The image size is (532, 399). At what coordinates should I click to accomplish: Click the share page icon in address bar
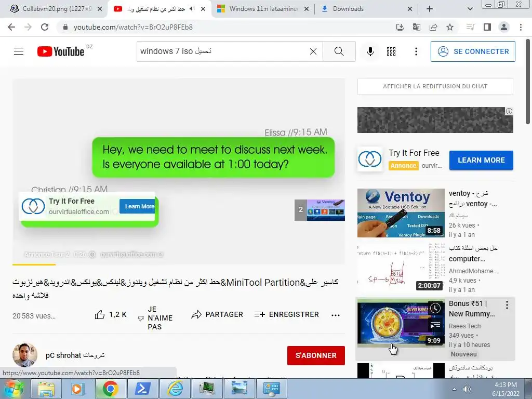click(x=433, y=27)
